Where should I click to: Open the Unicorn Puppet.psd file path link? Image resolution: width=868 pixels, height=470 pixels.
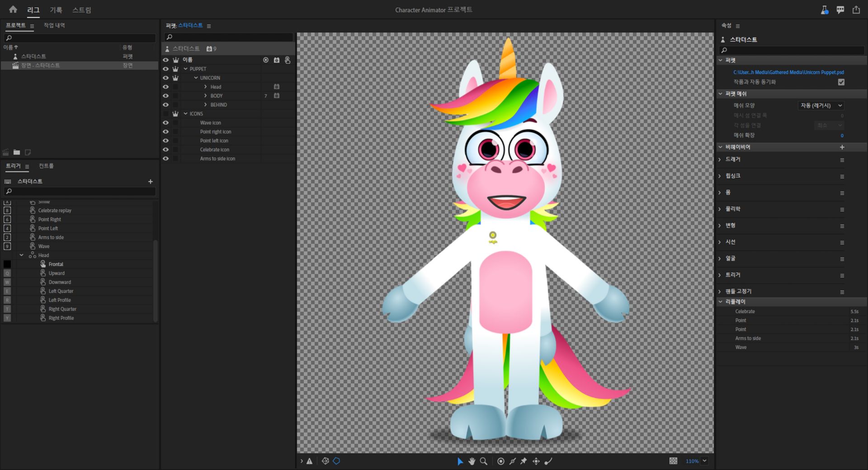pos(788,72)
